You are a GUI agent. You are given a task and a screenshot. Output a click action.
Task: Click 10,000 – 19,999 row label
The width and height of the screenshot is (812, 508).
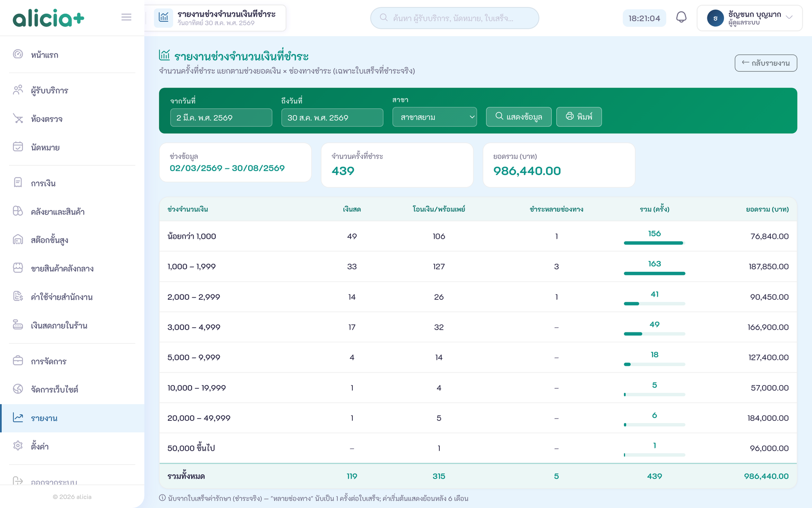click(196, 387)
